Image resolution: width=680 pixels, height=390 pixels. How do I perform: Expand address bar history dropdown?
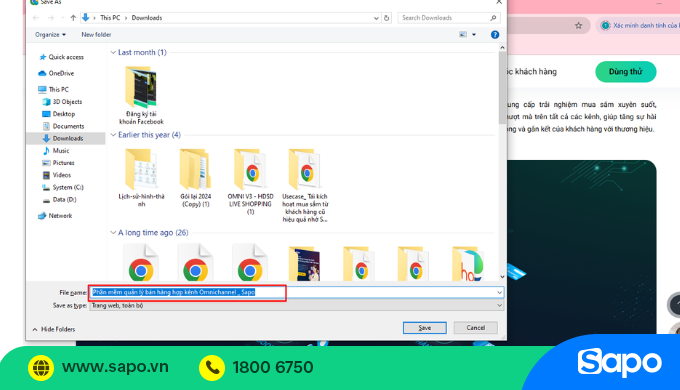(376, 18)
